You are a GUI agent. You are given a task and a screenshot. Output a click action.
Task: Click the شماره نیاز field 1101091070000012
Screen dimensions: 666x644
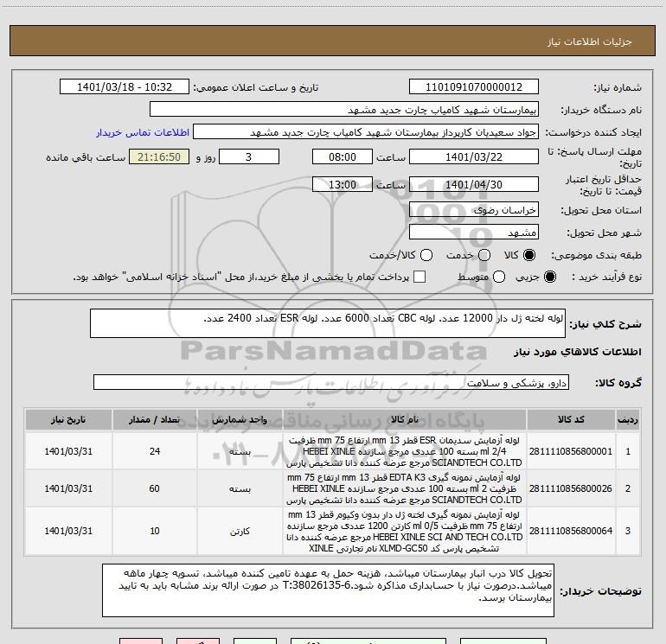[474, 87]
